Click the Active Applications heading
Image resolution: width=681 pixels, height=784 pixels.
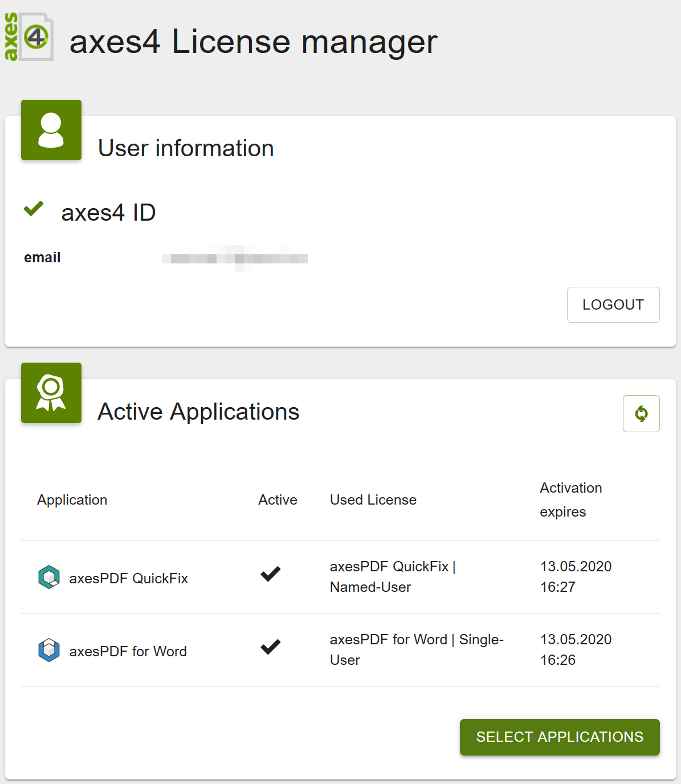pos(198,412)
